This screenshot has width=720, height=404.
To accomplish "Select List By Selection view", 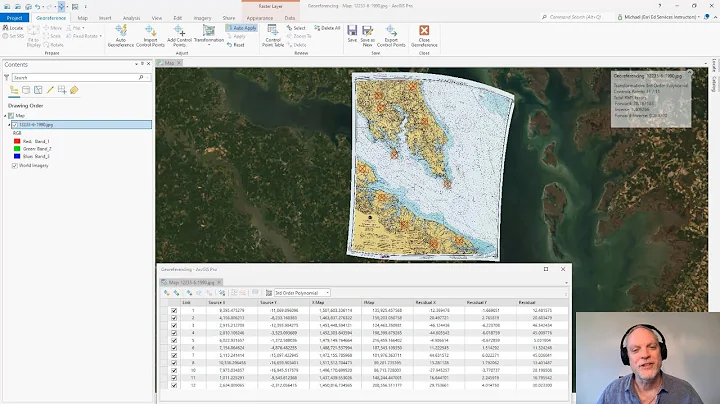I will [38, 90].
